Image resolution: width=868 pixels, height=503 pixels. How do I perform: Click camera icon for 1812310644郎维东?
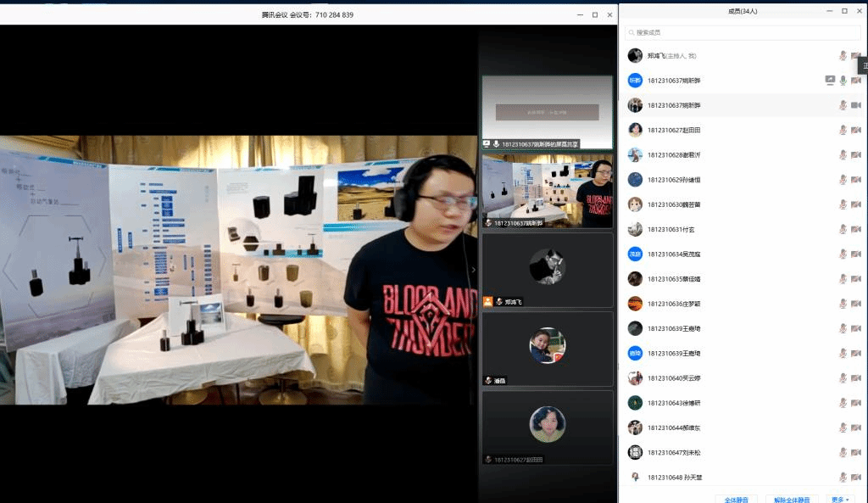coord(855,428)
